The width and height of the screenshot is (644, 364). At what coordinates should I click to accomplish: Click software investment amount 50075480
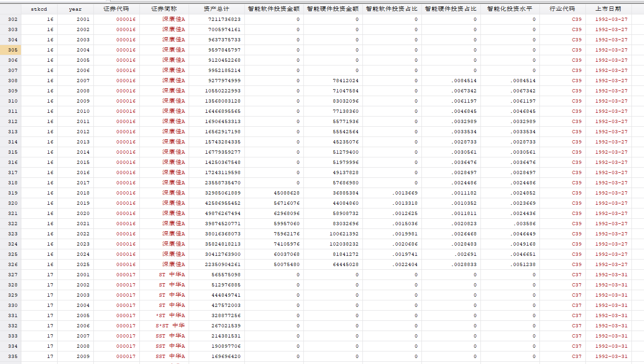[274, 264]
